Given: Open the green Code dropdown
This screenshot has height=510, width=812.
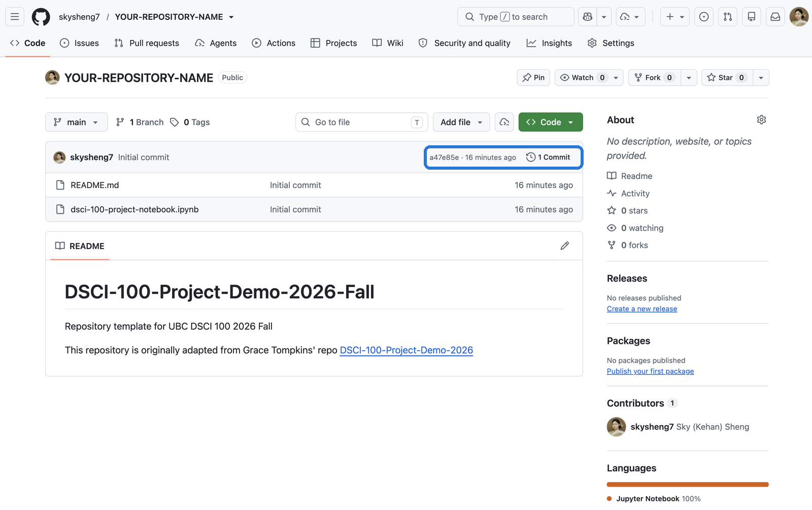Looking at the screenshot, I should pyautogui.click(x=551, y=122).
